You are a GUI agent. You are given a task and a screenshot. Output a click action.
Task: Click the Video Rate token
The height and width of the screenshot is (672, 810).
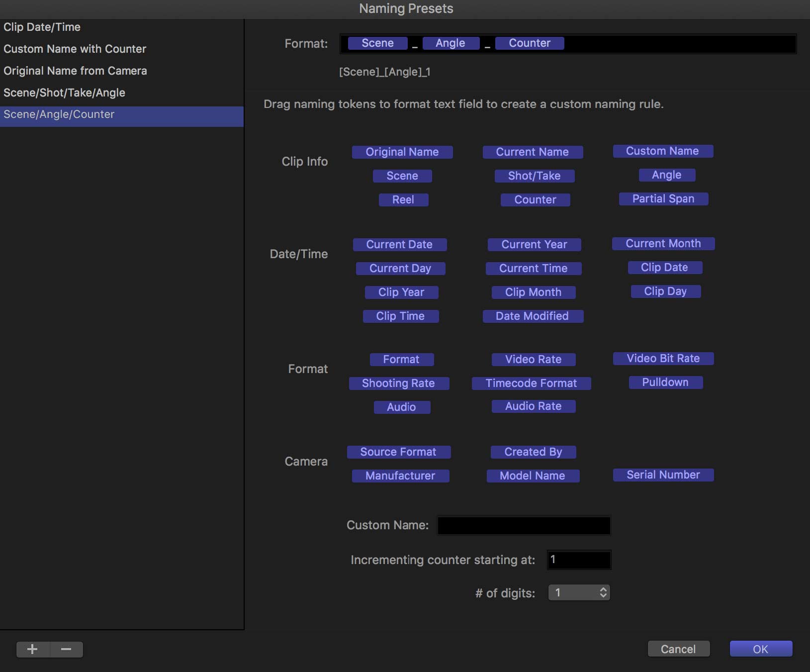pos(534,360)
